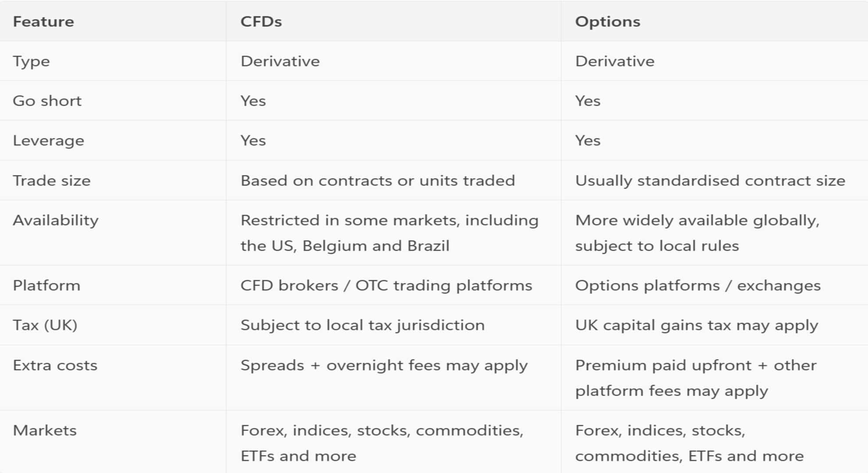868x473 pixels.
Task: Click "UK capital gains tax may apply" text
Action: point(697,325)
